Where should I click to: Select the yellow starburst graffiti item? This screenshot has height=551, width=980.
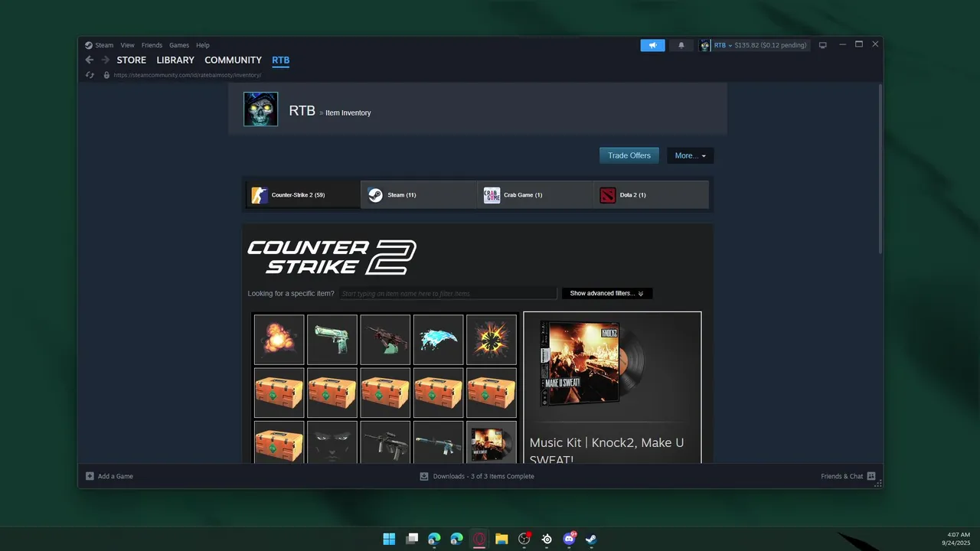[492, 340]
